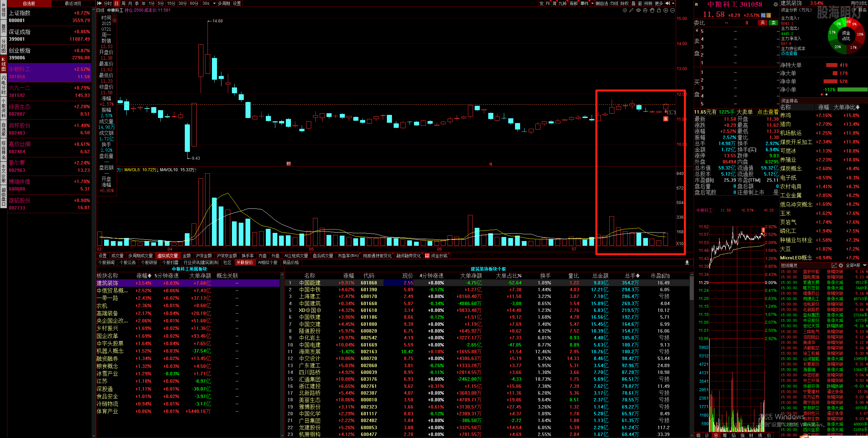The image size is (868, 438).
Task: Click the 删自选 button
Action: (x=602, y=3)
